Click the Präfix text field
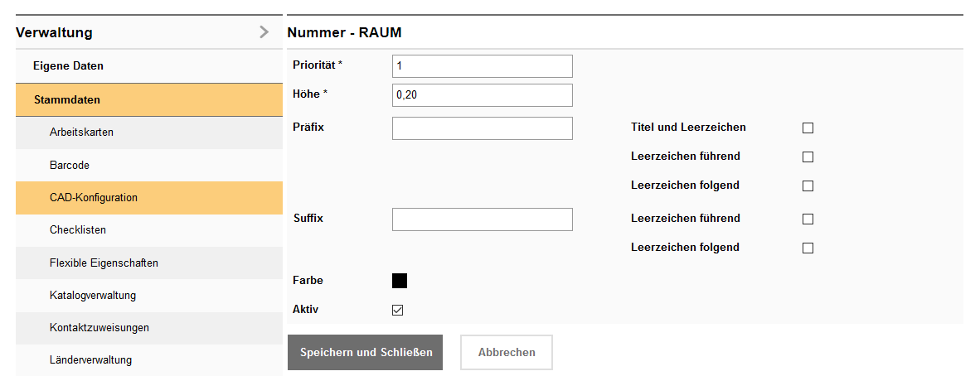The width and height of the screenshot is (980, 376). tap(482, 128)
